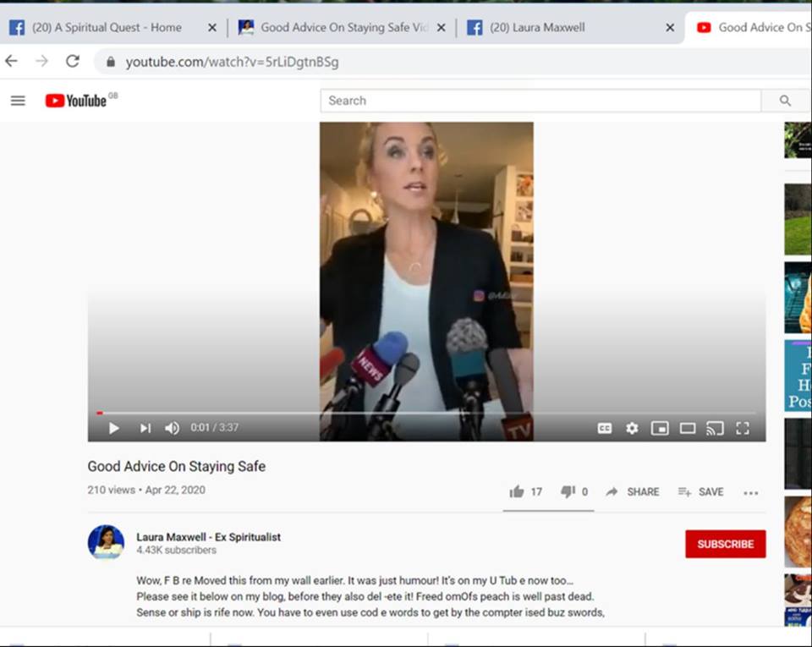Toggle closed captions on the video
The image size is (812, 647).
[605, 428]
